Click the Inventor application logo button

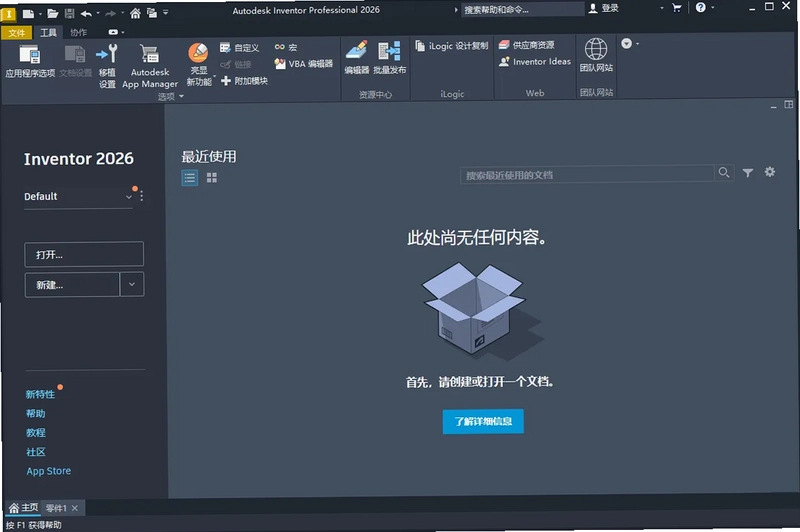coord(8,15)
